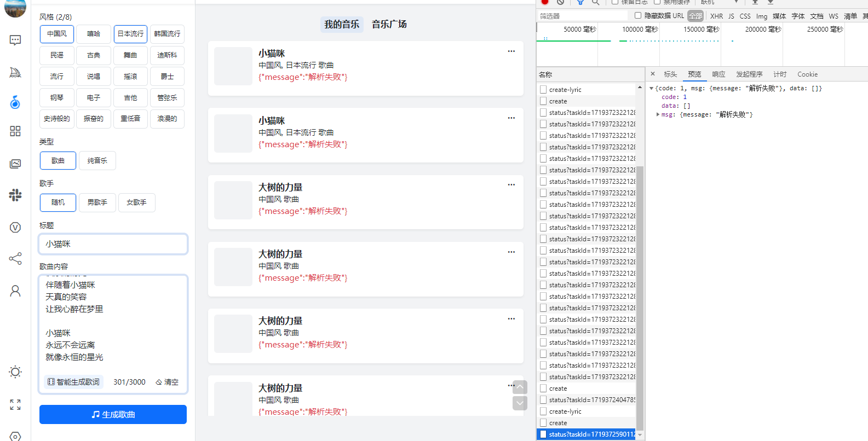The height and width of the screenshot is (441, 868).
Task: Toggle the 浪漫的 style tag
Action: (167, 119)
